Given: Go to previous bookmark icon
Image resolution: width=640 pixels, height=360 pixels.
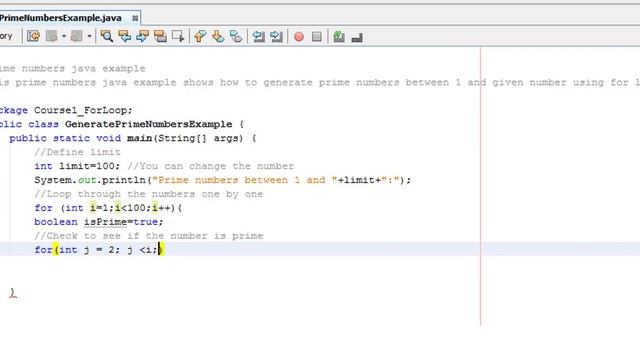Looking at the screenshot, I should click(x=200, y=36).
